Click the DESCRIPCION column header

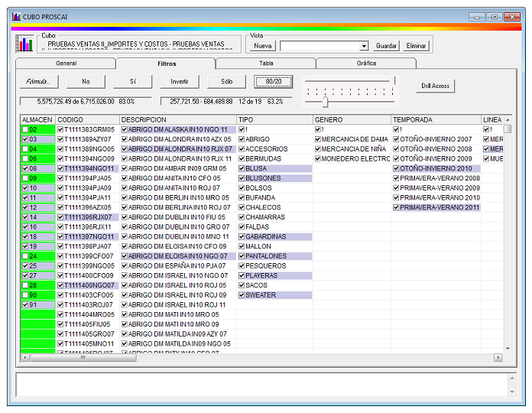178,120
